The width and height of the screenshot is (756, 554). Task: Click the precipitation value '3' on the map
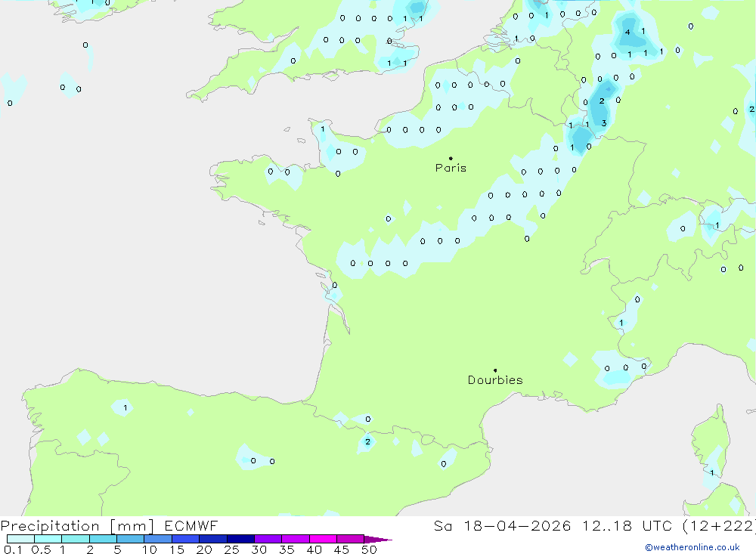[604, 123]
